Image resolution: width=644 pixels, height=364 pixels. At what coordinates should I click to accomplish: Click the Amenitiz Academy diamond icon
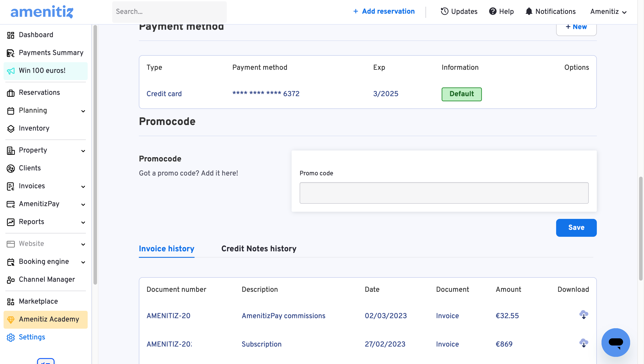tap(11, 320)
